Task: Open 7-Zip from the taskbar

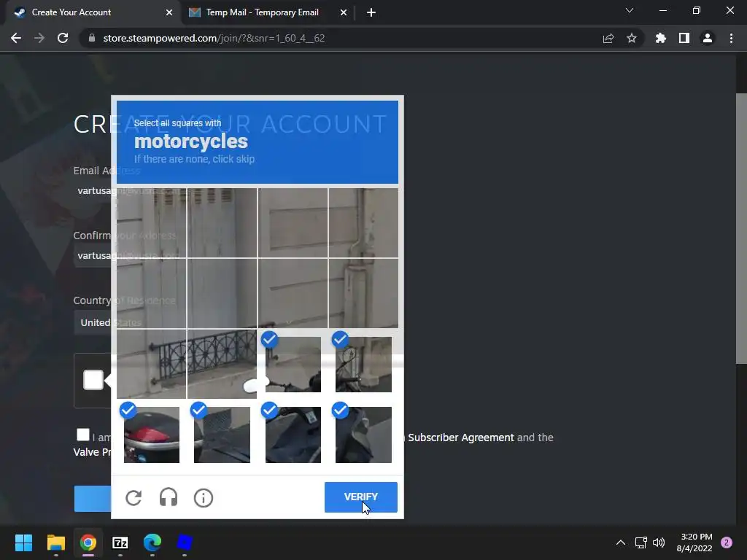Action: click(120, 542)
